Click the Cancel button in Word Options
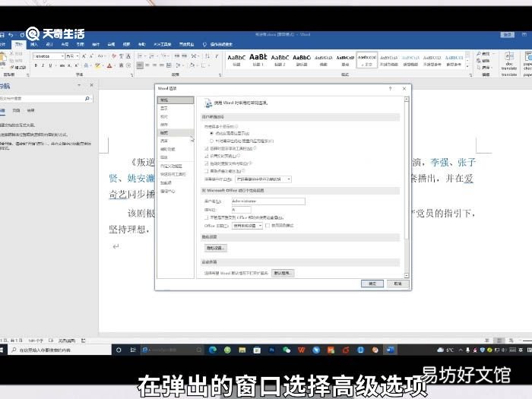This screenshot has width=532, height=399. 398,283
